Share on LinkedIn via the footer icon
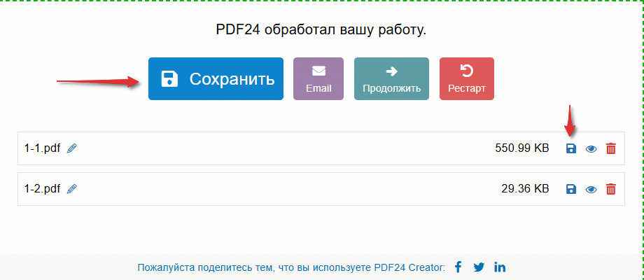 500,267
